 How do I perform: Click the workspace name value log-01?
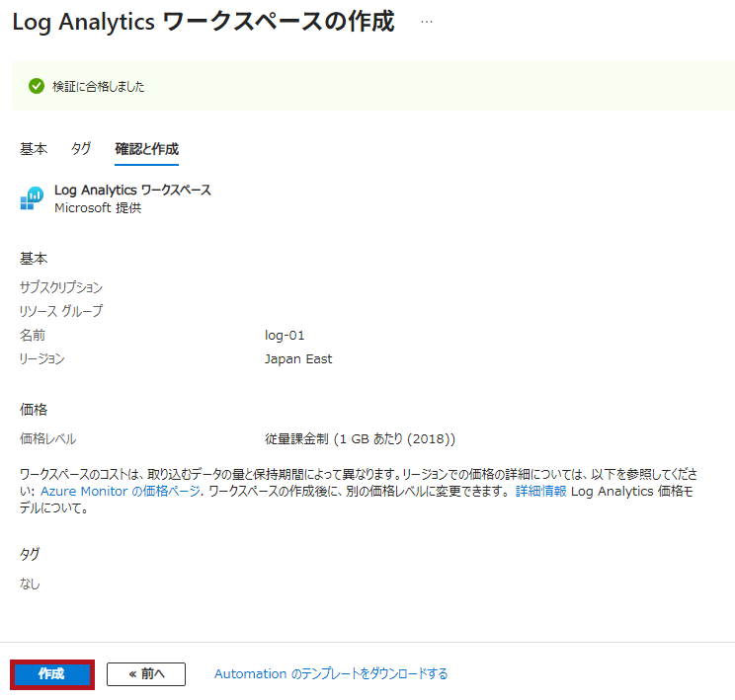tap(285, 336)
